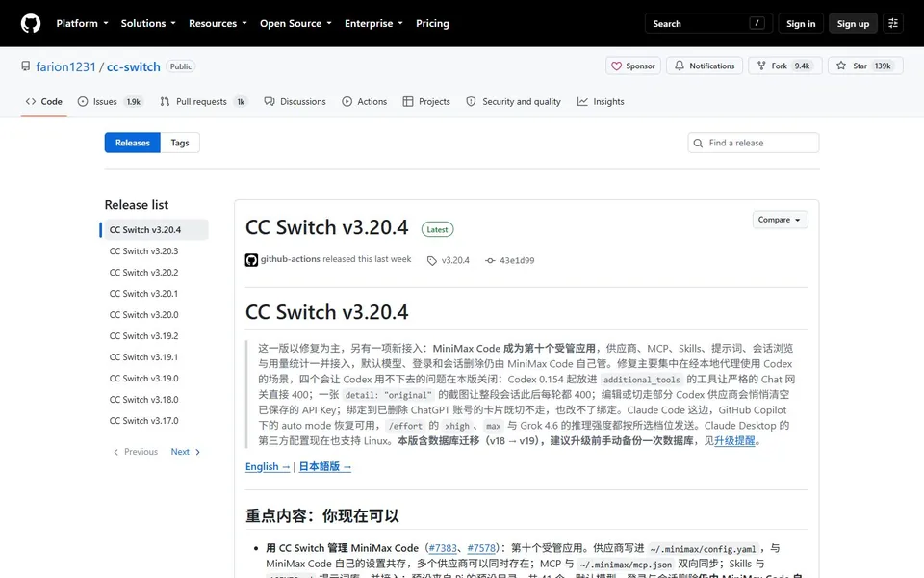Open the 日本語版 release notes link
The height and width of the screenshot is (578, 924).
point(324,466)
